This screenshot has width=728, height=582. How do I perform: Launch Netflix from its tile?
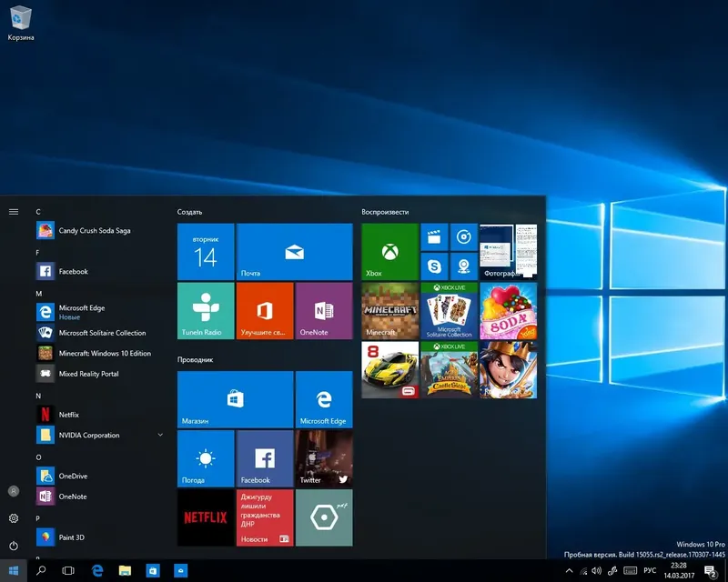click(205, 517)
